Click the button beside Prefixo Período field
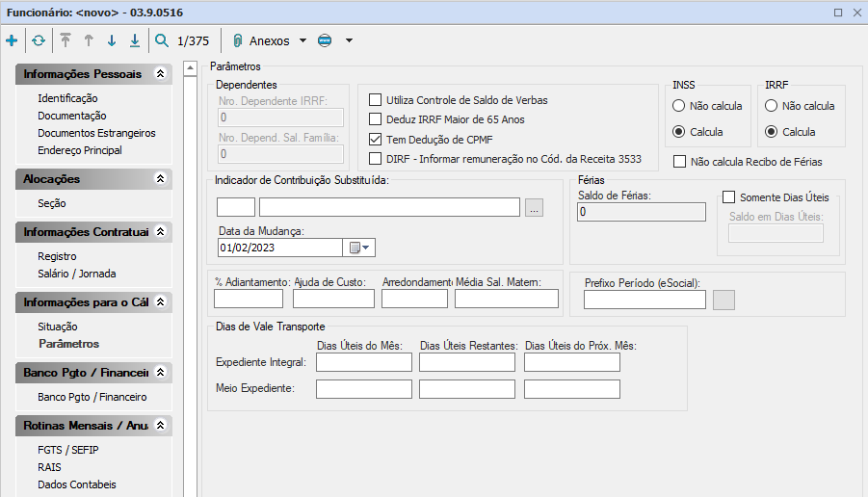 click(x=723, y=300)
